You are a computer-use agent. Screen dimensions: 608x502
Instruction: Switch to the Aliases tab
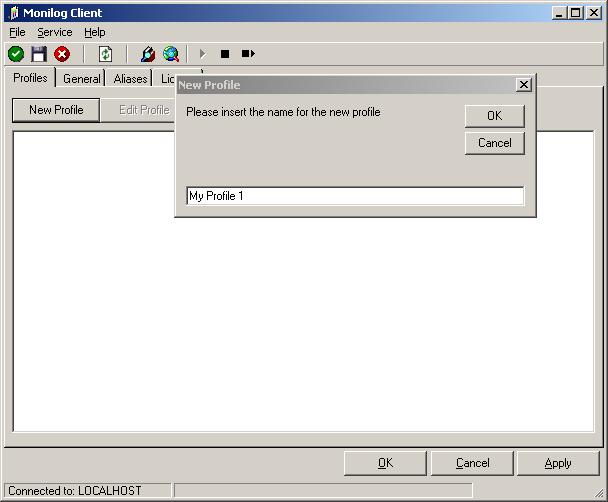tap(130, 79)
